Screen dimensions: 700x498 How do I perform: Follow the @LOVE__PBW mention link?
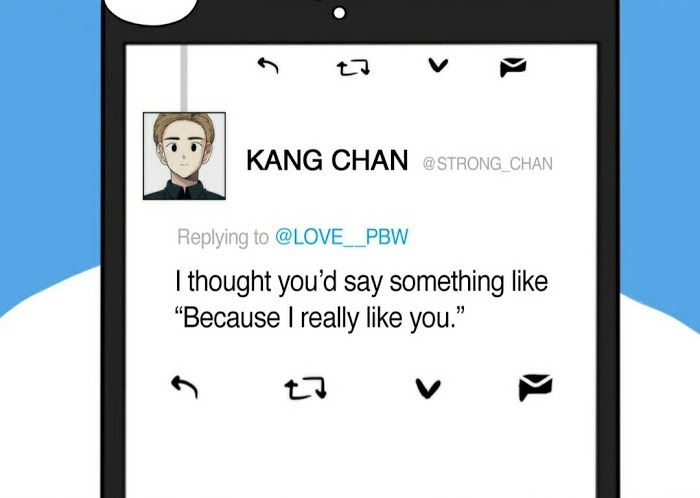tap(342, 237)
